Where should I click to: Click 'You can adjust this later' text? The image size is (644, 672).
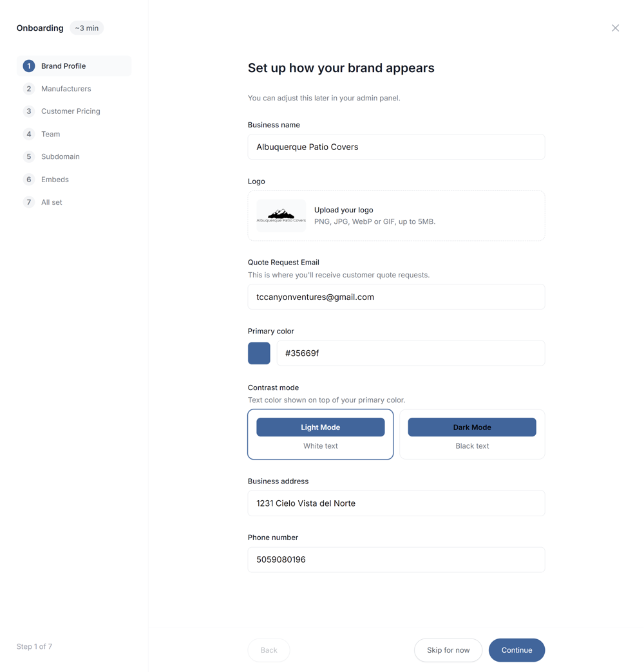324,98
